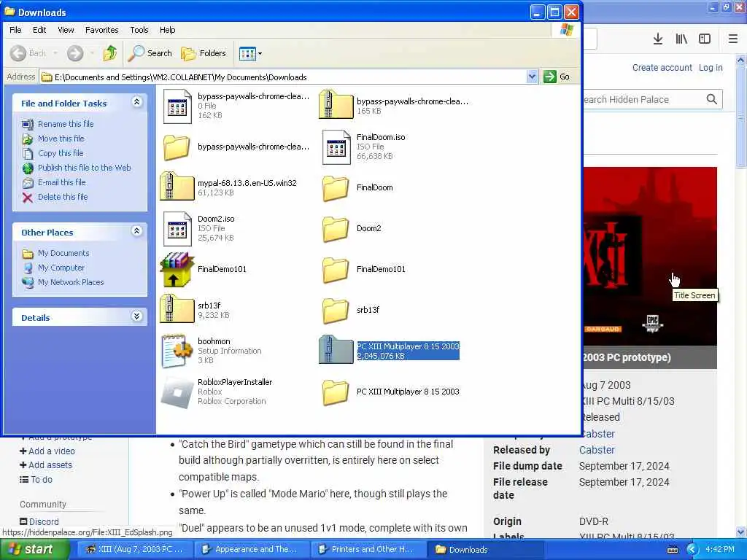747x560 pixels.
Task: Expand the address bar dropdown arrow
Action: [x=532, y=76]
